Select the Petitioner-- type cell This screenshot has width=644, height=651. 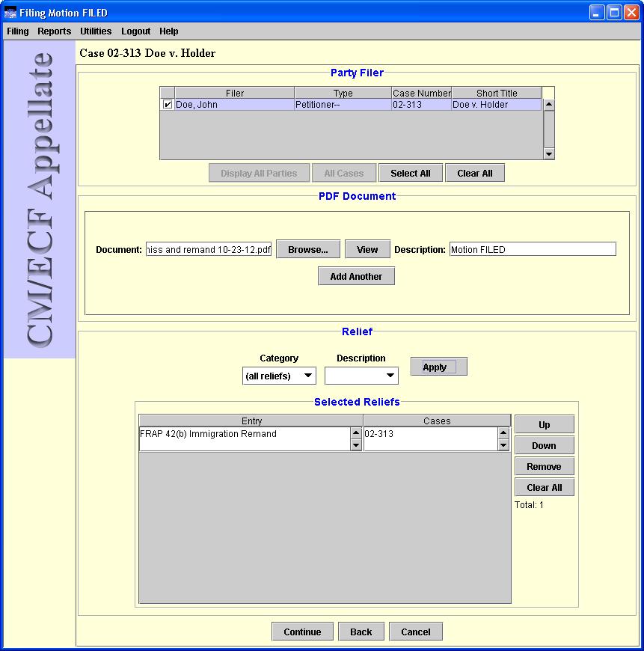343,105
